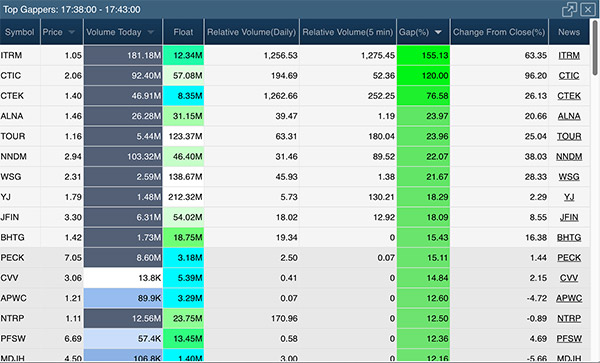Image resolution: width=600 pixels, height=363 pixels.
Task: Click the pop-out window icon
Action: pyautogui.click(x=569, y=10)
